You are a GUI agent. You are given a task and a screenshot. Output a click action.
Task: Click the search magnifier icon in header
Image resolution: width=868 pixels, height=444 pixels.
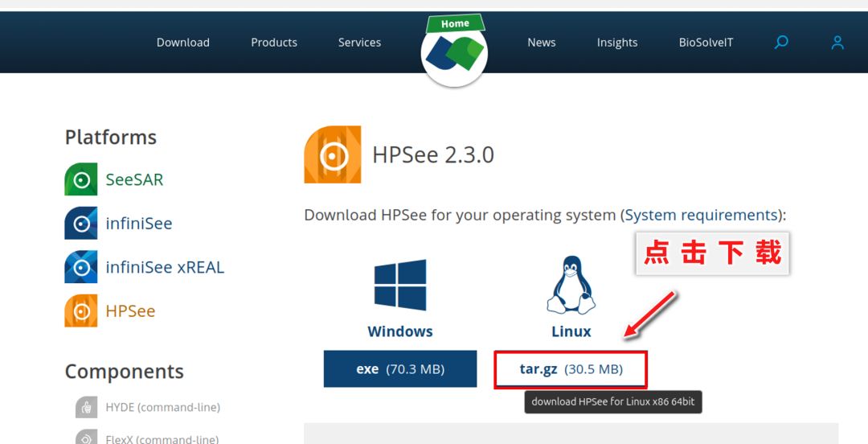781,42
